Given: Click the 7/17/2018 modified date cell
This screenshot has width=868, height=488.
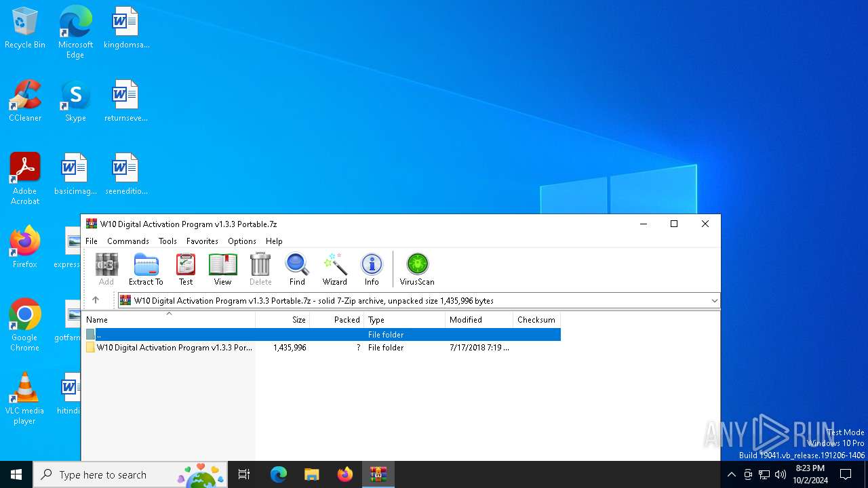Looking at the screenshot, I should (479, 348).
